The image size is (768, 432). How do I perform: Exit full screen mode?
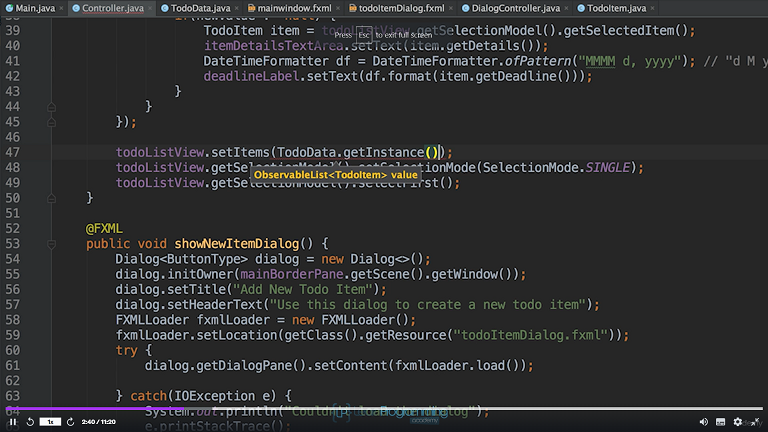tap(755, 422)
